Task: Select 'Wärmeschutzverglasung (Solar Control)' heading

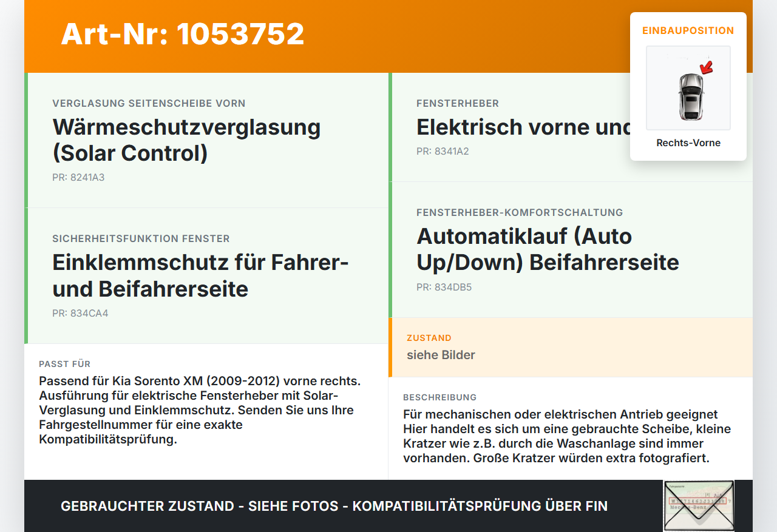Action: pyautogui.click(x=186, y=140)
